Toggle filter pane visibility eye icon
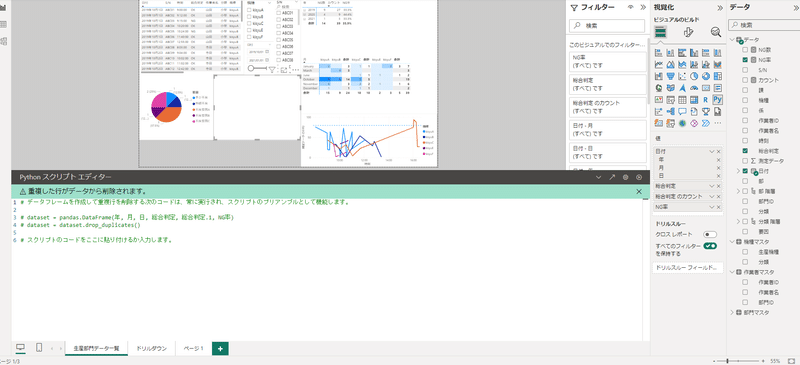The height and width of the screenshot is (365, 800). point(631,8)
